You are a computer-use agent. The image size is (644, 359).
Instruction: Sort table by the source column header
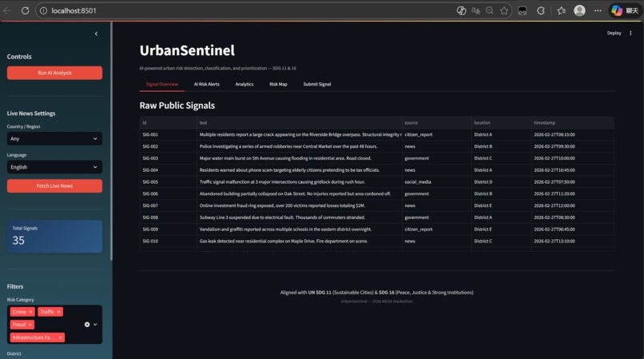coord(436,122)
